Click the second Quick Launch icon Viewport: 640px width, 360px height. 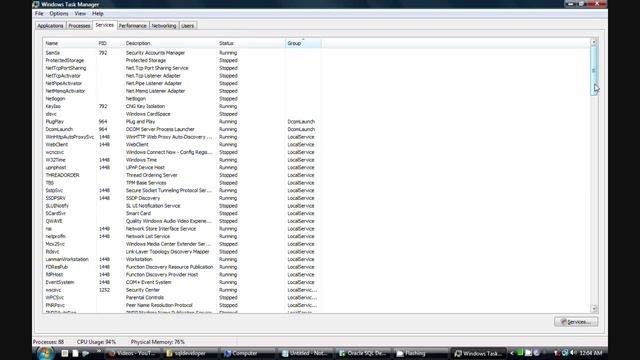click(75, 353)
